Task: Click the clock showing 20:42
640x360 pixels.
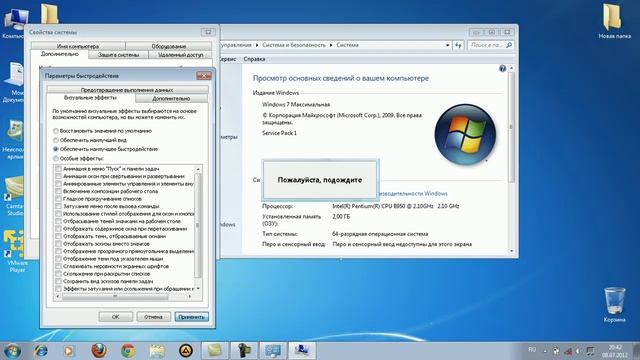Action: pyautogui.click(x=615, y=351)
